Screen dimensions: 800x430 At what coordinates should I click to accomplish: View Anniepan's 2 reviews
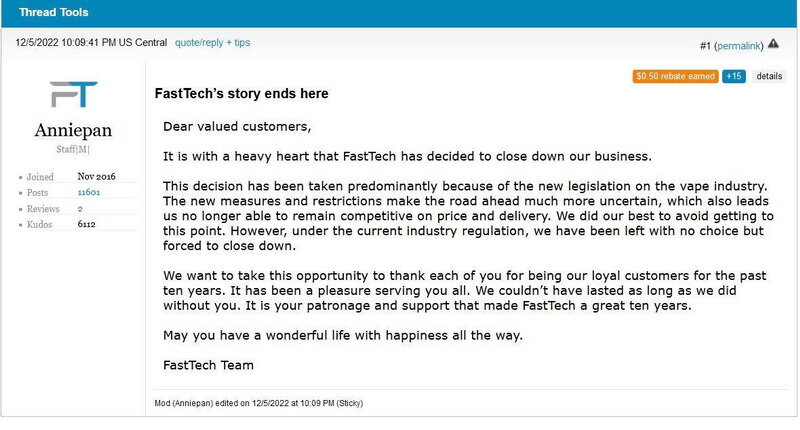(80, 209)
